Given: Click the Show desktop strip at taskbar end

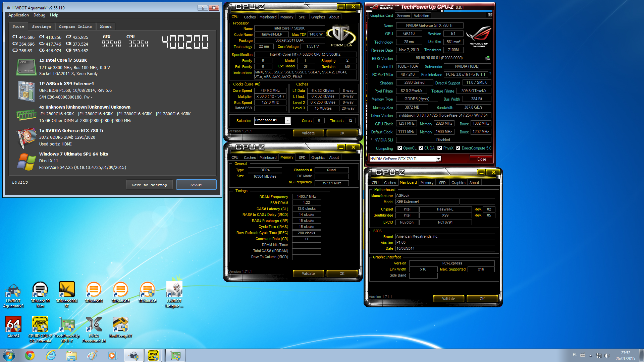Looking at the screenshot, I should (x=641, y=355).
